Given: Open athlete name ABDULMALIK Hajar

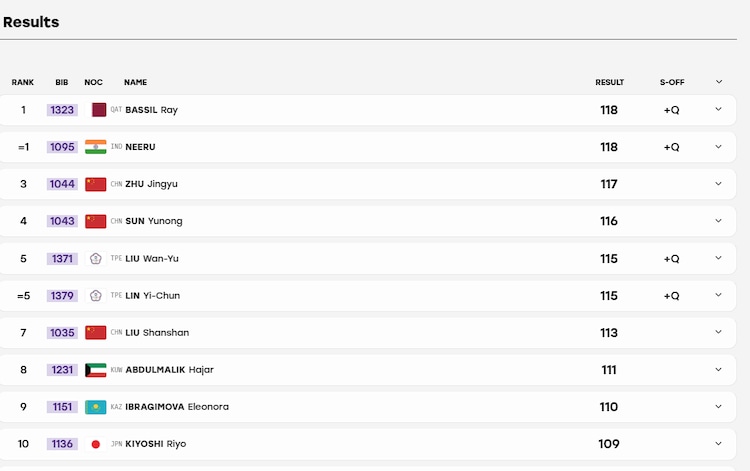Looking at the screenshot, I should tap(169, 370).
